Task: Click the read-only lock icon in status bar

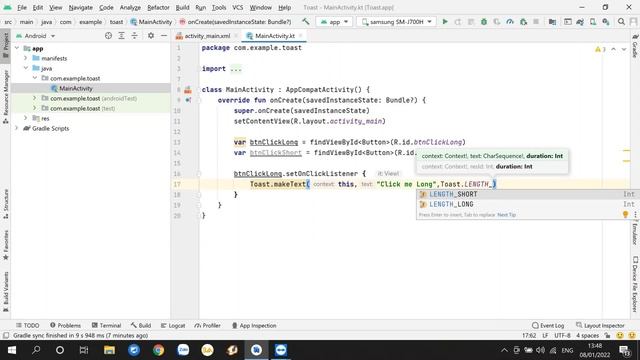Action: [607, 336]
